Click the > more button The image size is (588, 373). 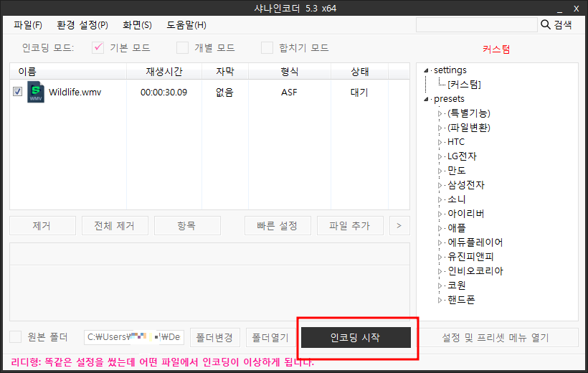[399, 225]
